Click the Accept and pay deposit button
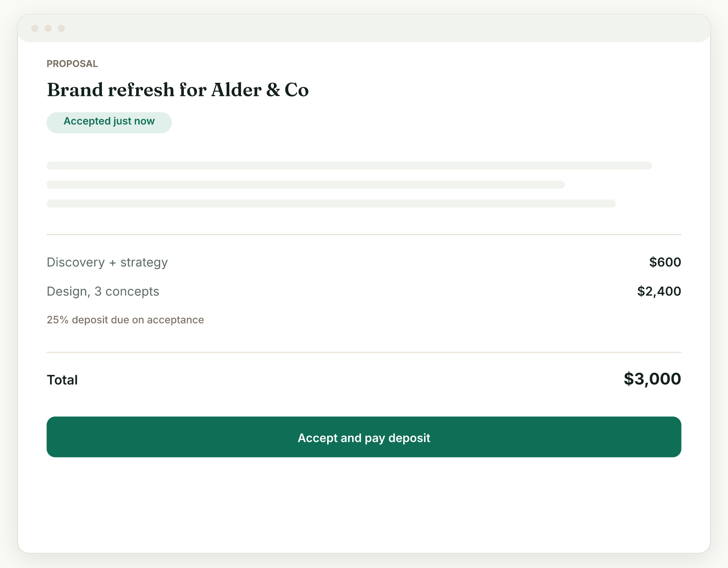 (x=364, y=437)
